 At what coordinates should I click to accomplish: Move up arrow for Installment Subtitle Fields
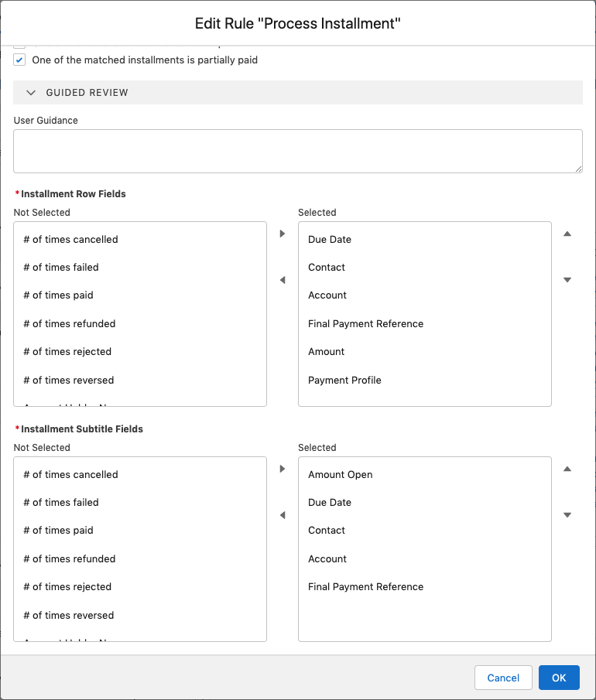[567, 469]
